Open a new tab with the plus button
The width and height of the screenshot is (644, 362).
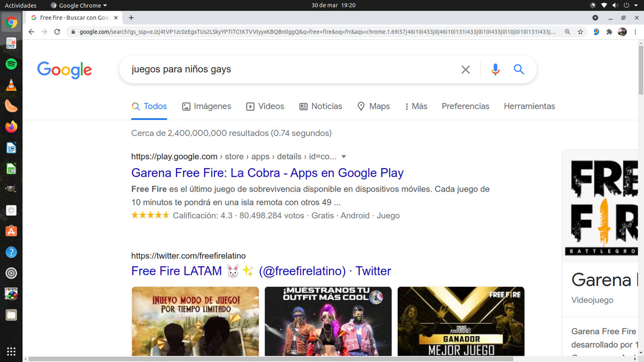coord(131,18)
